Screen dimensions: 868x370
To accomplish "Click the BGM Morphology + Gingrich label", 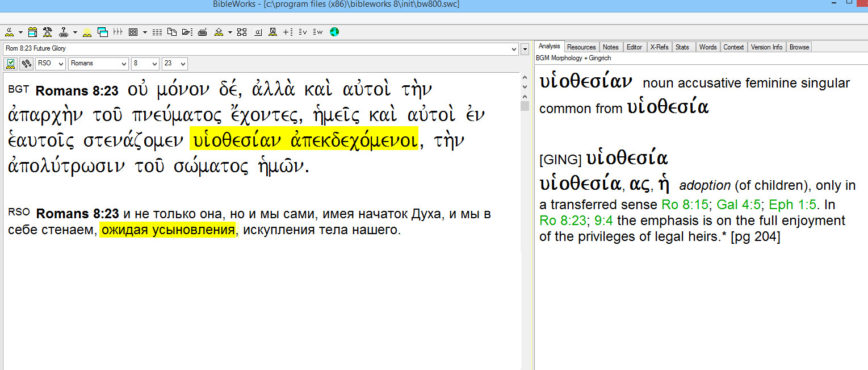I will click(x=573, y=58).
